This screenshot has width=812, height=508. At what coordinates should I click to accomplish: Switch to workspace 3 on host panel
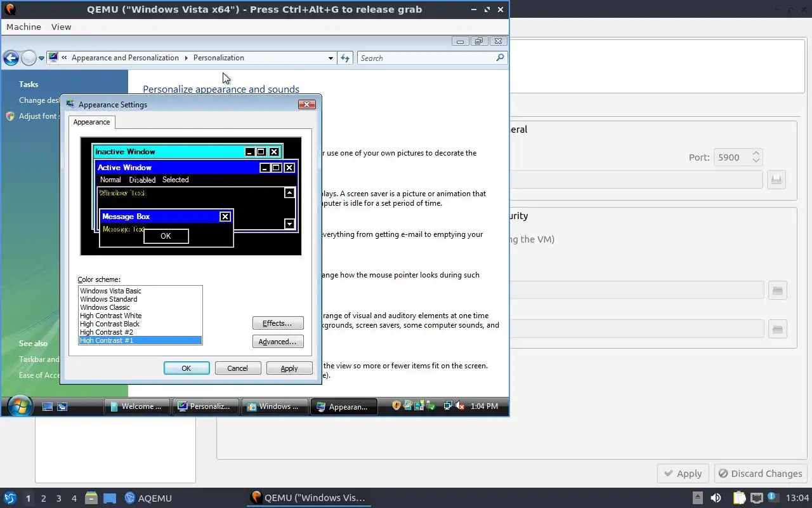(58, 498)
